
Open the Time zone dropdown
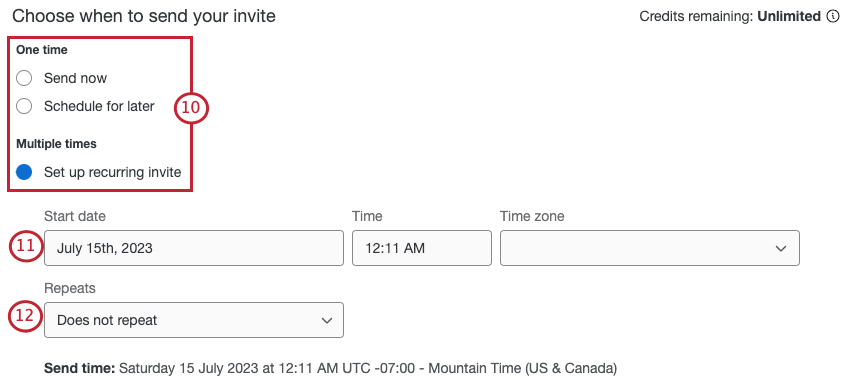(x=649, y=248)
